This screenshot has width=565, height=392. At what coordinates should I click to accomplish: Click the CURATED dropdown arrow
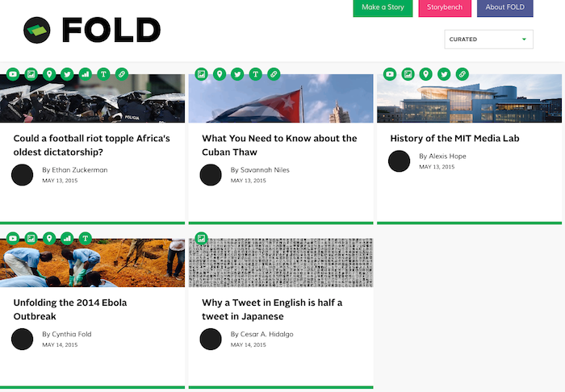(x=525, y=40)
